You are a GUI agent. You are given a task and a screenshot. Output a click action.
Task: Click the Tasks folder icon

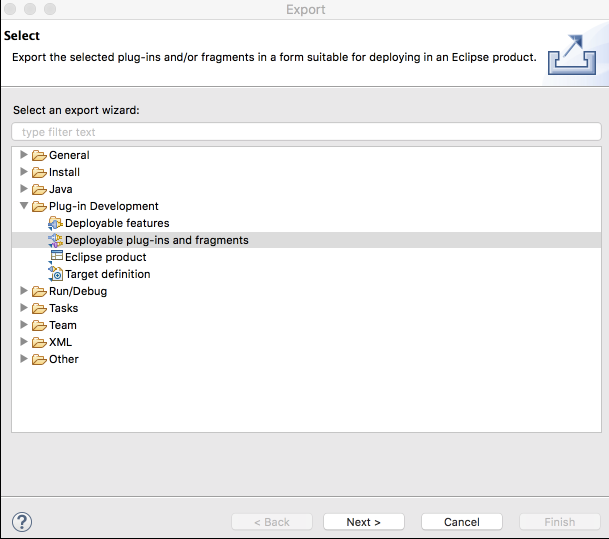39,309
